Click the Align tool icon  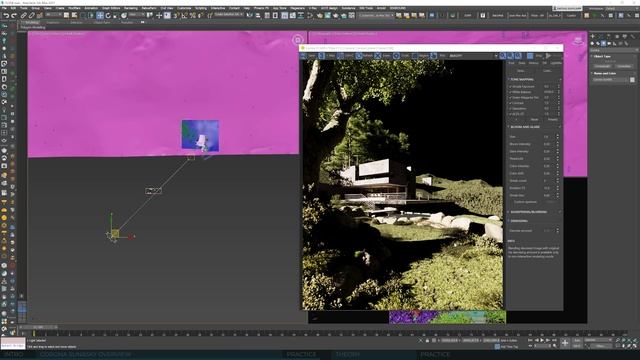(258, 16)
